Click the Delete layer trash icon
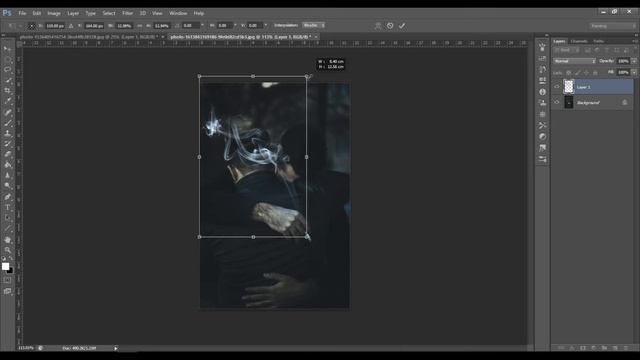The width and height of the screenshot is (640, 360). coord(626,348)
